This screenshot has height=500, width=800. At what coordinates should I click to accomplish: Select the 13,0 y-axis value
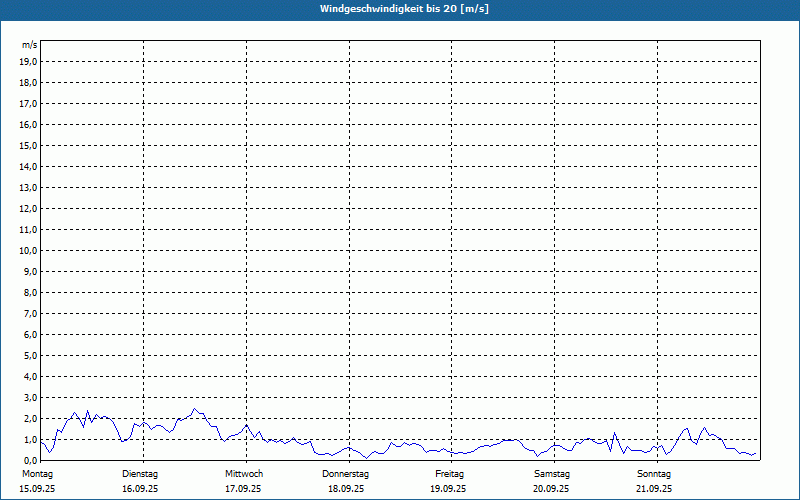click(x=28, y=187)
